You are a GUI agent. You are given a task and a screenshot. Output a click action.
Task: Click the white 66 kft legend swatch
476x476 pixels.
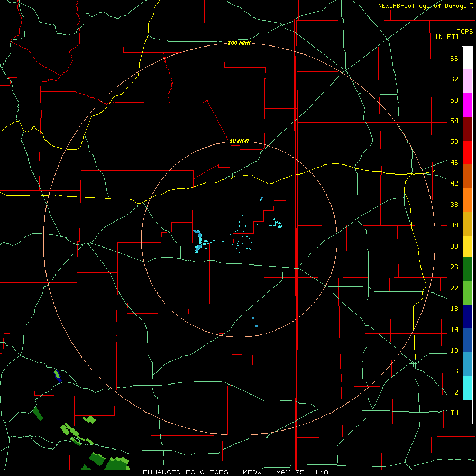(x=467, y=58)
